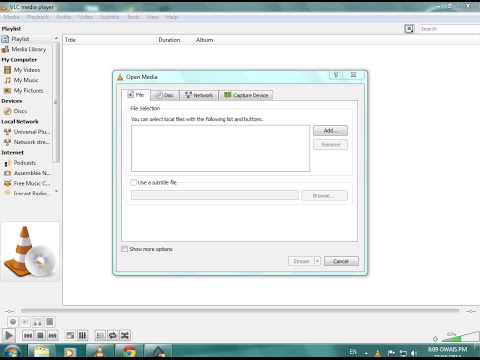Enable Use a subtitle file checkbox
Image resolution: width=480 pixels, height=360 pixels.
tap(133, 182)
